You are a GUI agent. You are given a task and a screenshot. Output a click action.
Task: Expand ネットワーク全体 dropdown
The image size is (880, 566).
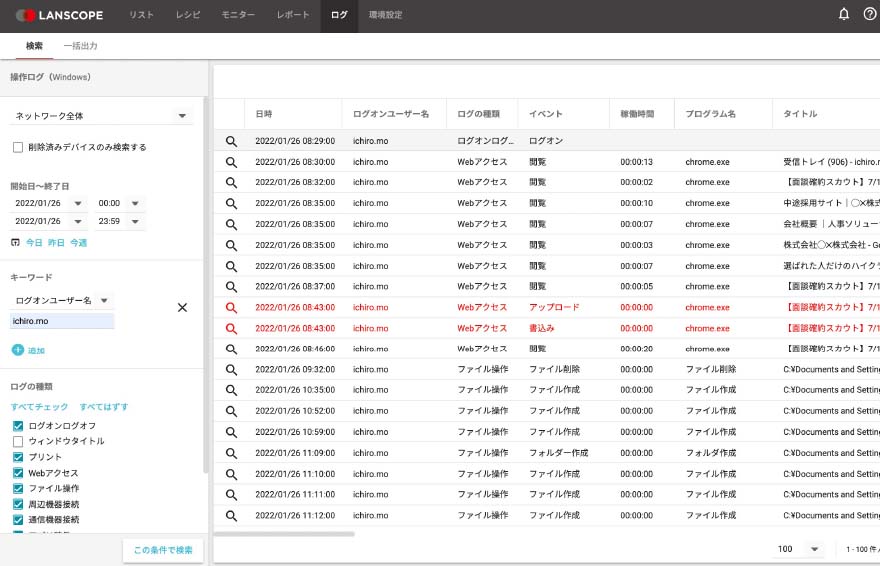tap(101, 116)
